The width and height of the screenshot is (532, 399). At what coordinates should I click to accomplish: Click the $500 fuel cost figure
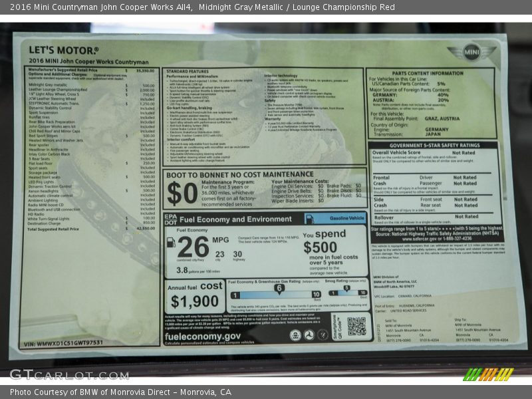coord(320,247)
